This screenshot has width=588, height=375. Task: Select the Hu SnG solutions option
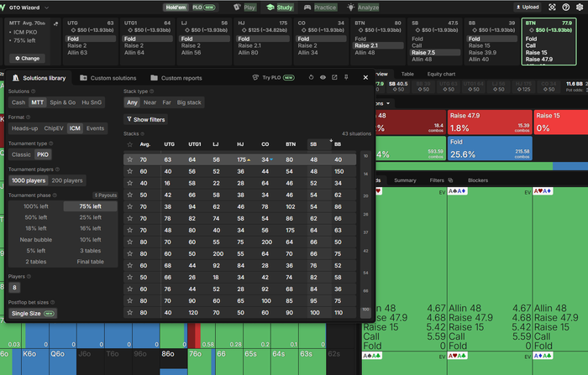[x=92, y=102]
